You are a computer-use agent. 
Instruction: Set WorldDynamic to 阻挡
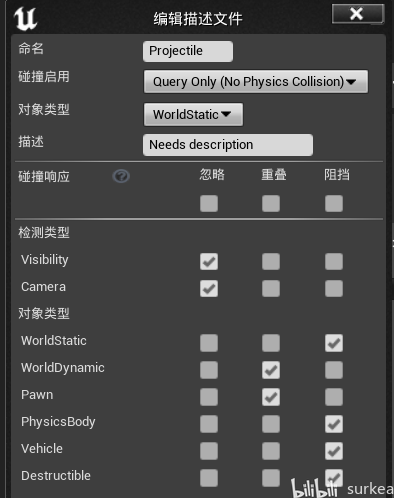(x=334, y=370)
